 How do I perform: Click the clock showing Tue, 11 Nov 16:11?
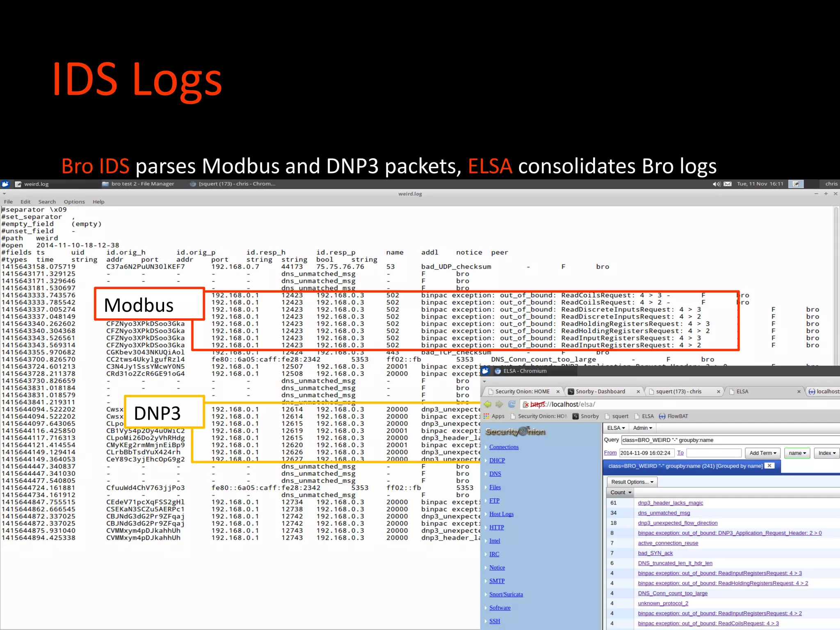[x=760, y=184]
